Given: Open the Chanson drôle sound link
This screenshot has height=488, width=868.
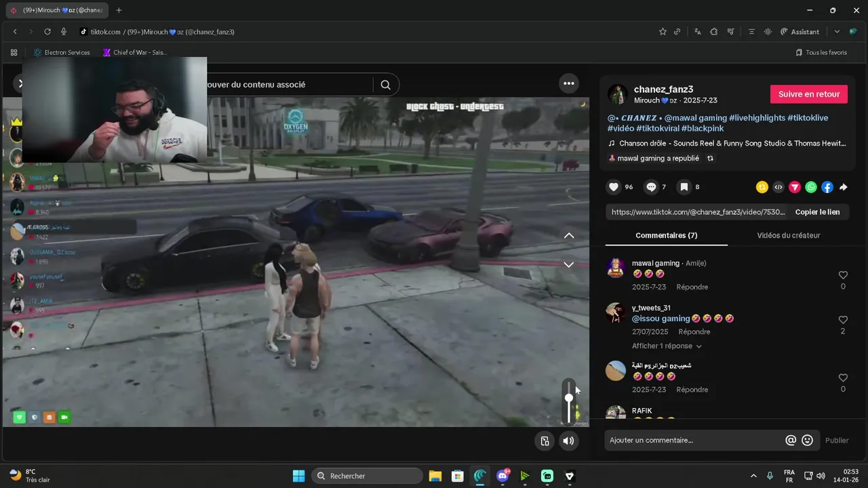Looking at the screenshot, I should [732, 143].
